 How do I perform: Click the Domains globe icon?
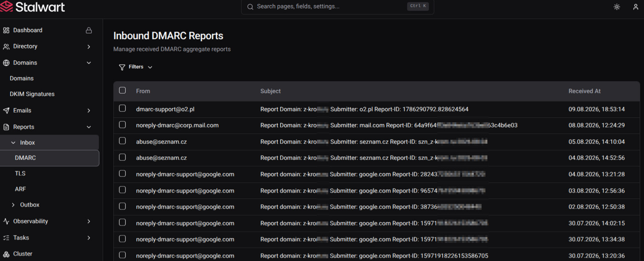click(6, 63)
